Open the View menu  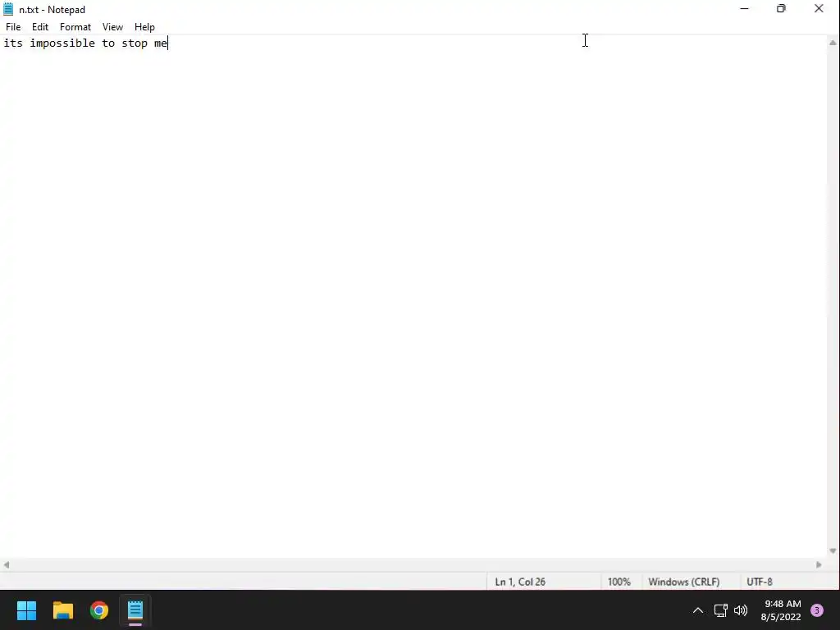112,27
